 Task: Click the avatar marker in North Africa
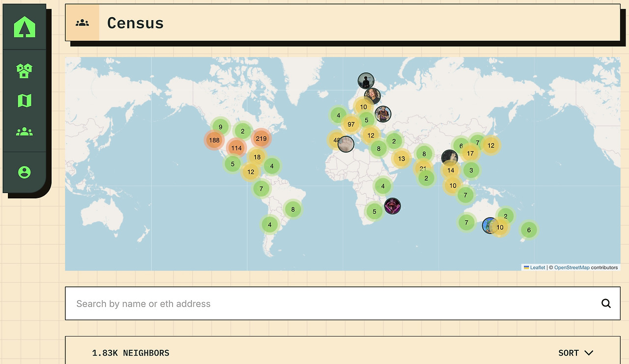pos(346,144)
